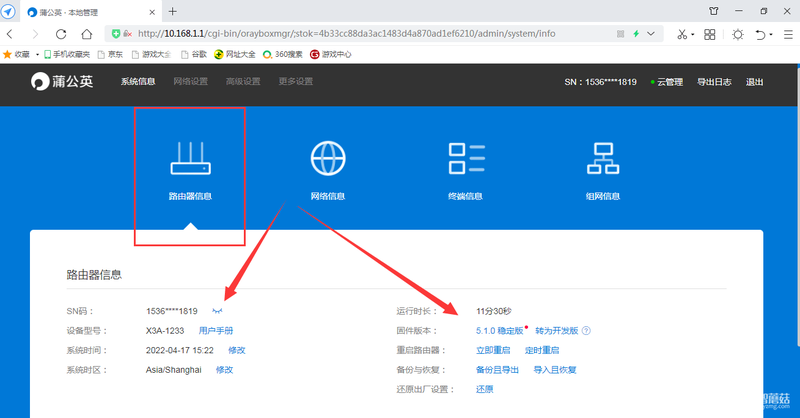Screen dimensions: 800x418
Task: Click the 蒲公英 logo in the header
Action: [62, 81]
